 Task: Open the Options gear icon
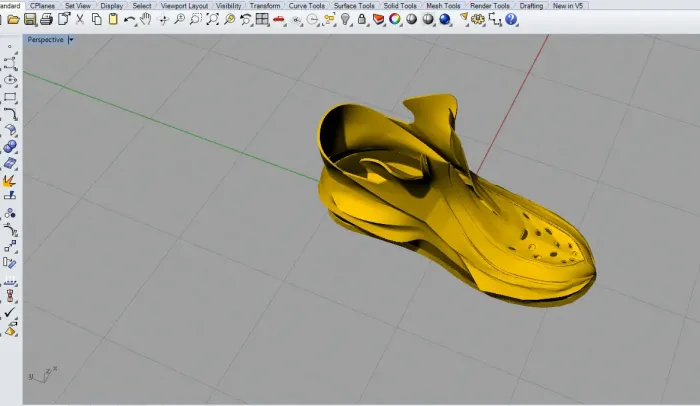(x=478, y=20)
